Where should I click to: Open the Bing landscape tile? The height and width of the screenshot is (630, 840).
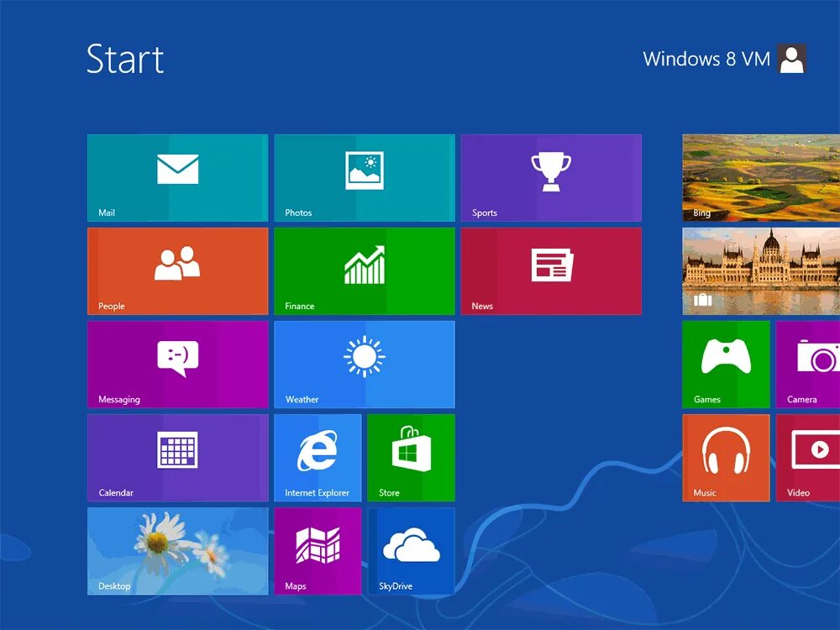pos(761,178)
